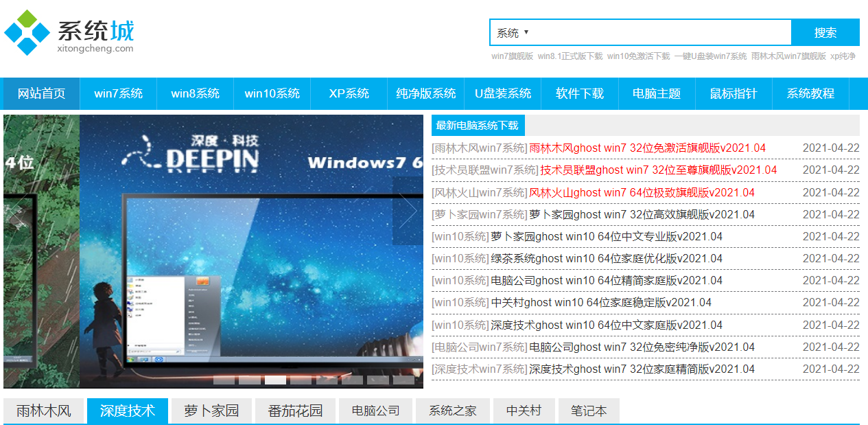
Task: Switch to 系统之家 brand tab
Action: [452, 411]
